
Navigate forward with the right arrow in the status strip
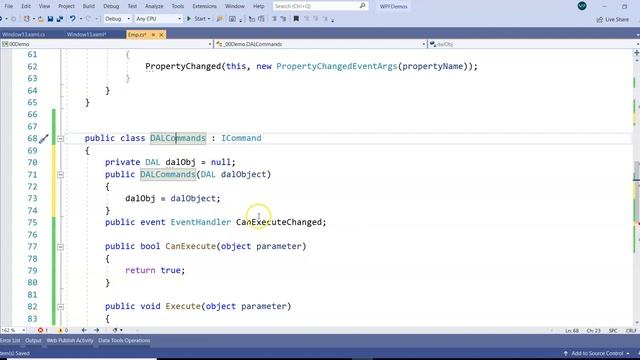click(97, 330)
